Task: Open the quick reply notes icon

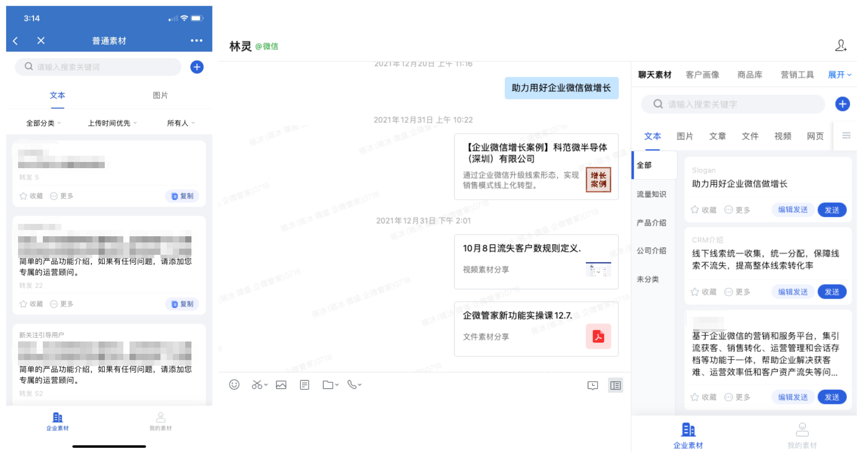Action: coord(304,385)
